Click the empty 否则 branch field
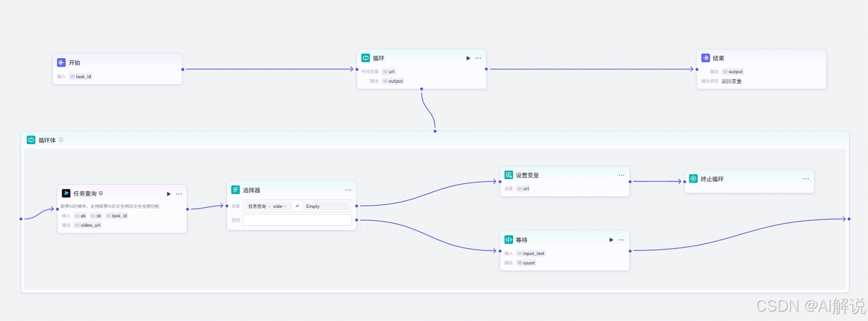 pyautogui.click(x=297, y=220)
